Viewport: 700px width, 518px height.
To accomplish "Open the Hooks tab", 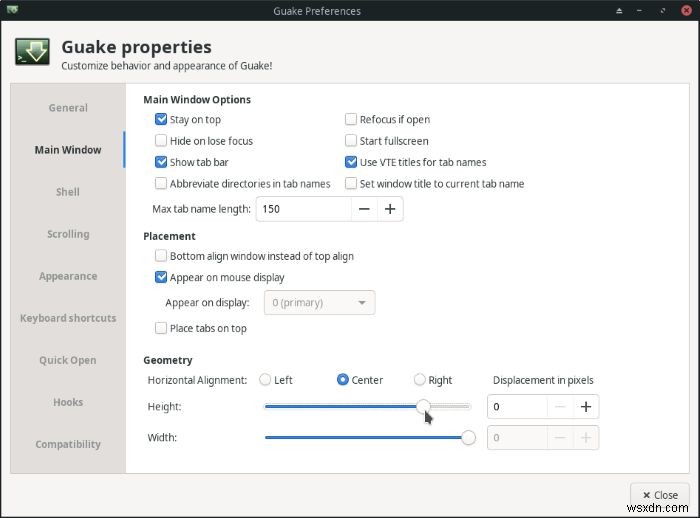I will tap(68, 402).
